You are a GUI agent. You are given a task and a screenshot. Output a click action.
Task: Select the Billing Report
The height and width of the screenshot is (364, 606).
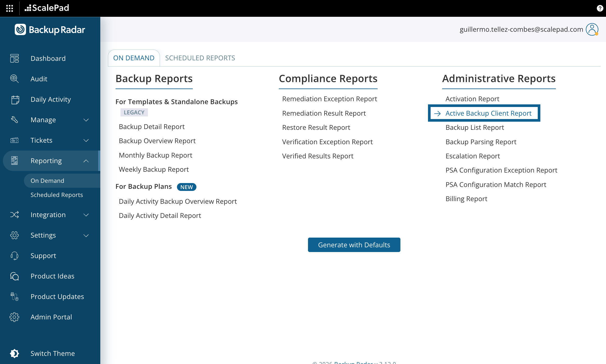[x=466, y=199]
